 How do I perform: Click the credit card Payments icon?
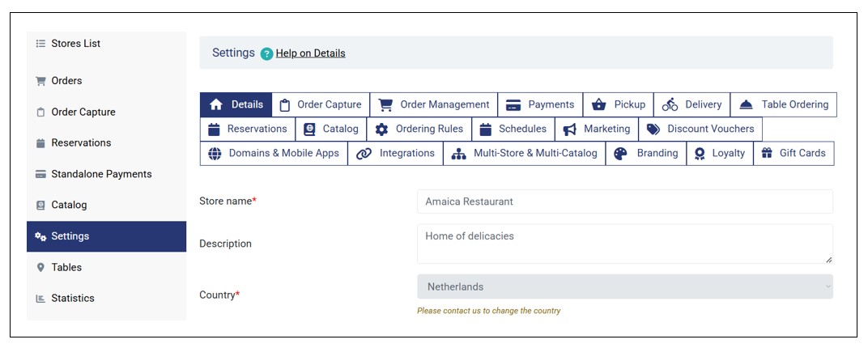coord(513,104)
